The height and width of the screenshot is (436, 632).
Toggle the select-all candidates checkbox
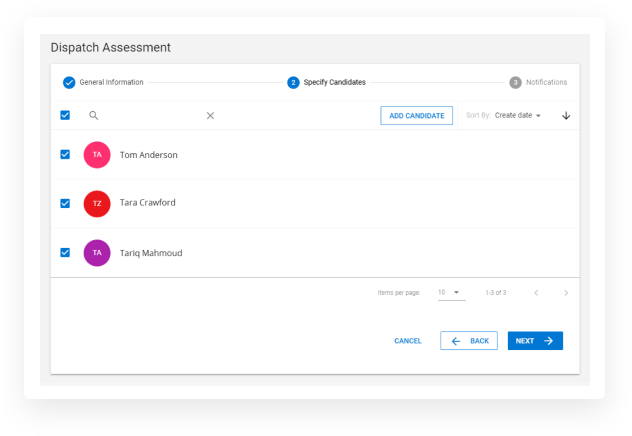[x=65, y=115]
